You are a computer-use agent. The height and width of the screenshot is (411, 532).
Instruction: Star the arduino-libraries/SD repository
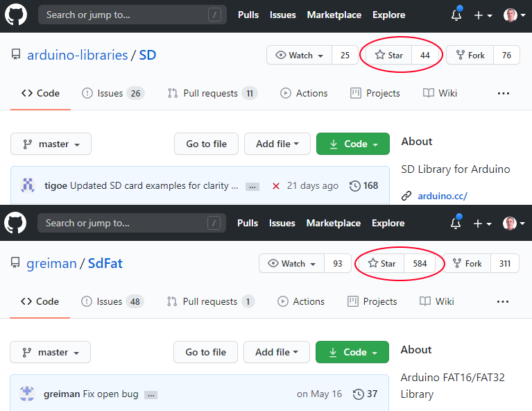tap(389, 56)
